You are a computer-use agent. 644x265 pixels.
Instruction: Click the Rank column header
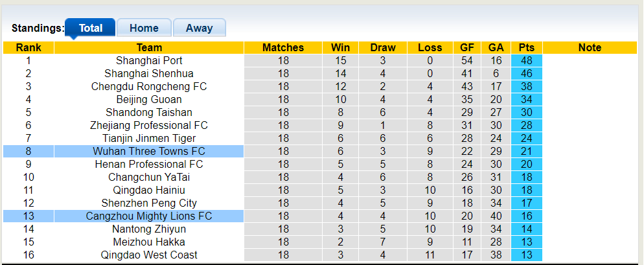[29, 48]
